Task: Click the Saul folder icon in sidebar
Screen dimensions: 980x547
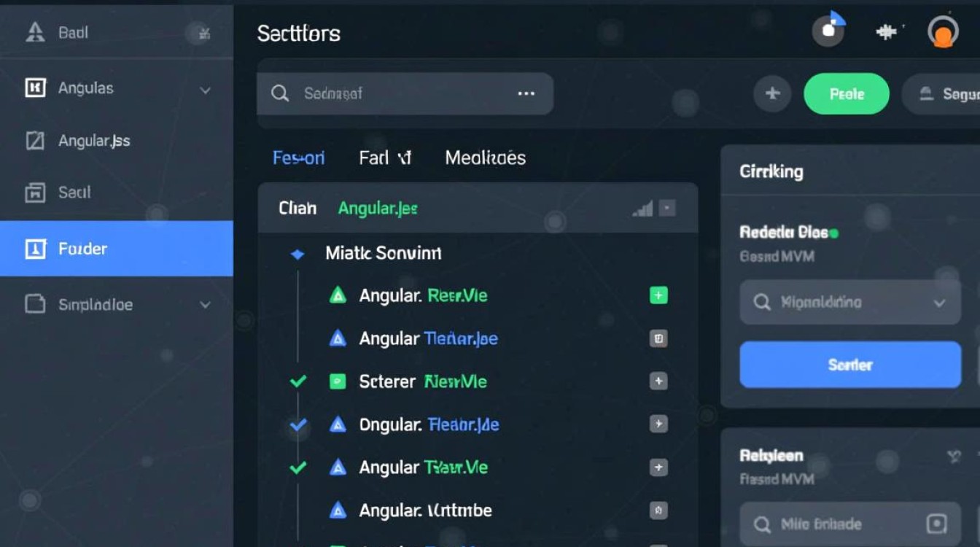Action: click(35, 192)
